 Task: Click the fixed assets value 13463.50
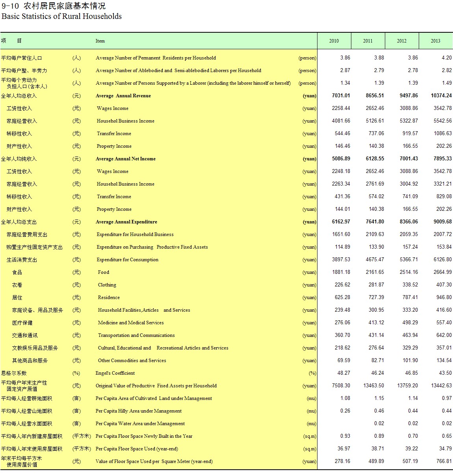pos(374,386)
